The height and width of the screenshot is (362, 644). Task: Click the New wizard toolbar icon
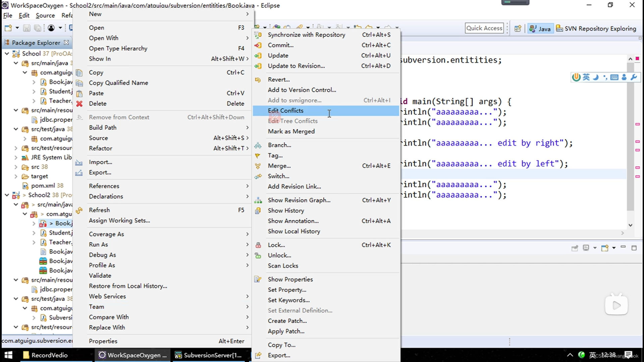[x=8, y=28]
